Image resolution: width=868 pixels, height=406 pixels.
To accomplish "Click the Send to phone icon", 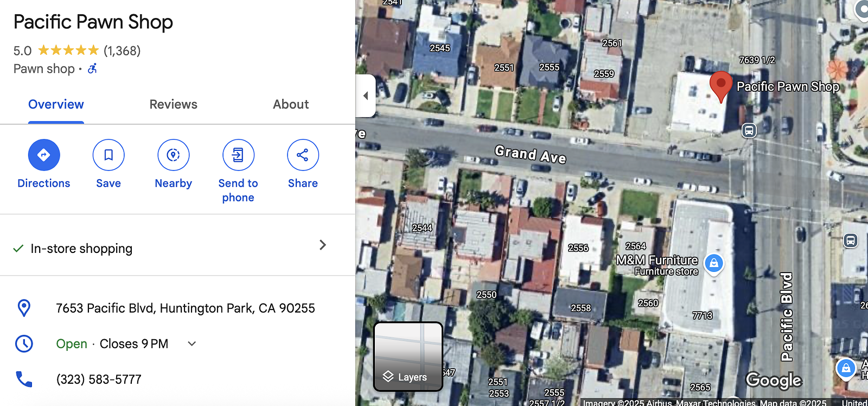I will coord(238,155).
